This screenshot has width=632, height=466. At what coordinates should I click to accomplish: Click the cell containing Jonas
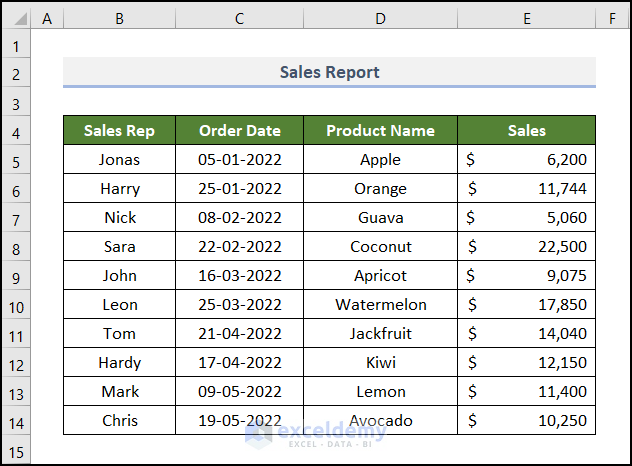[119, 160]
